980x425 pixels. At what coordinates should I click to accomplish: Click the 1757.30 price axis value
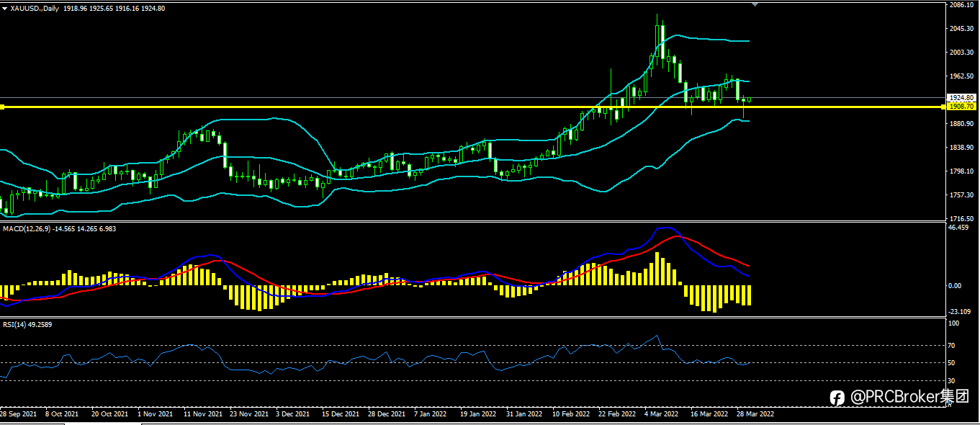962,195
